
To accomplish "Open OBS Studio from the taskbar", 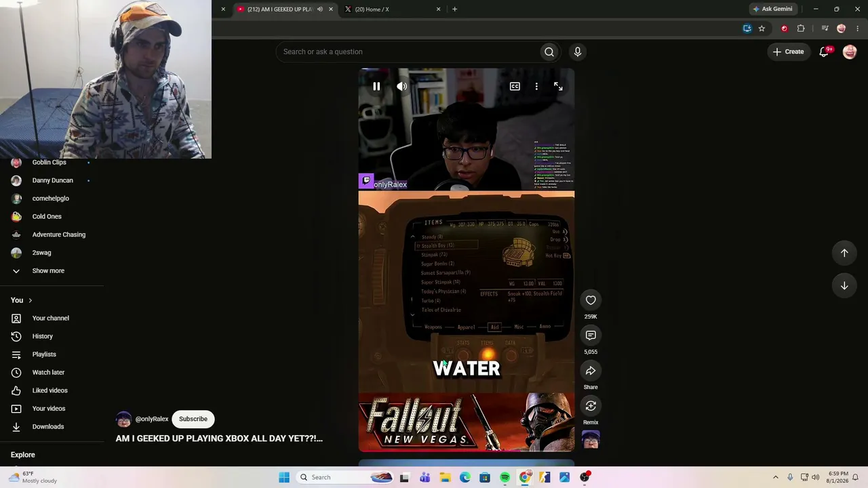I will [x=585, y=477].
